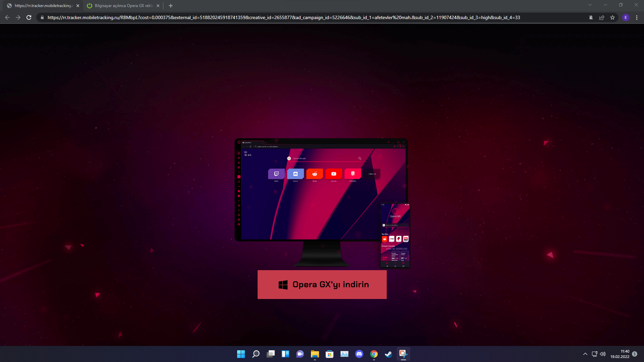Open Discord from the taskbar
Screen dimensions: 644x362
pyautogui.click(x=359, y=354)
